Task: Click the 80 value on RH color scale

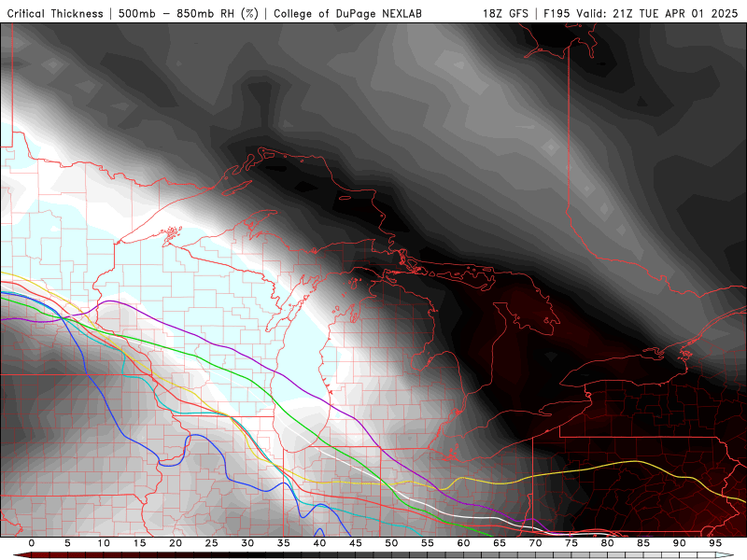Action: (607, 543)
